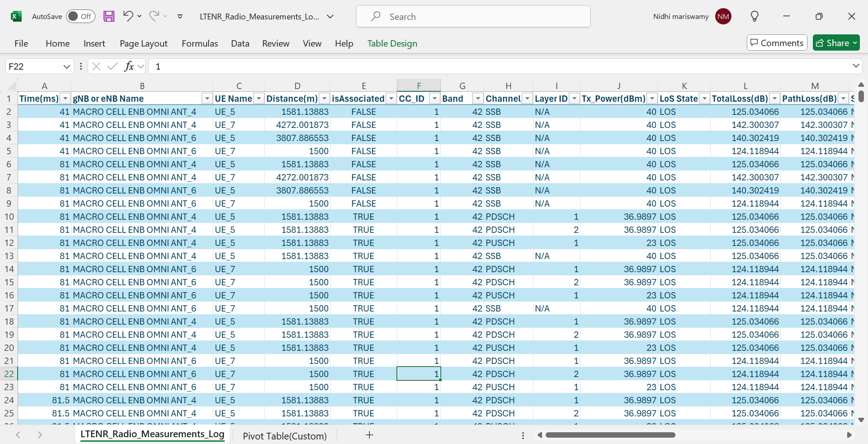Switch to Pivot Table(Custom) sheet tab
This screenshot has height=444, width=868.
[x=284, y=436]
